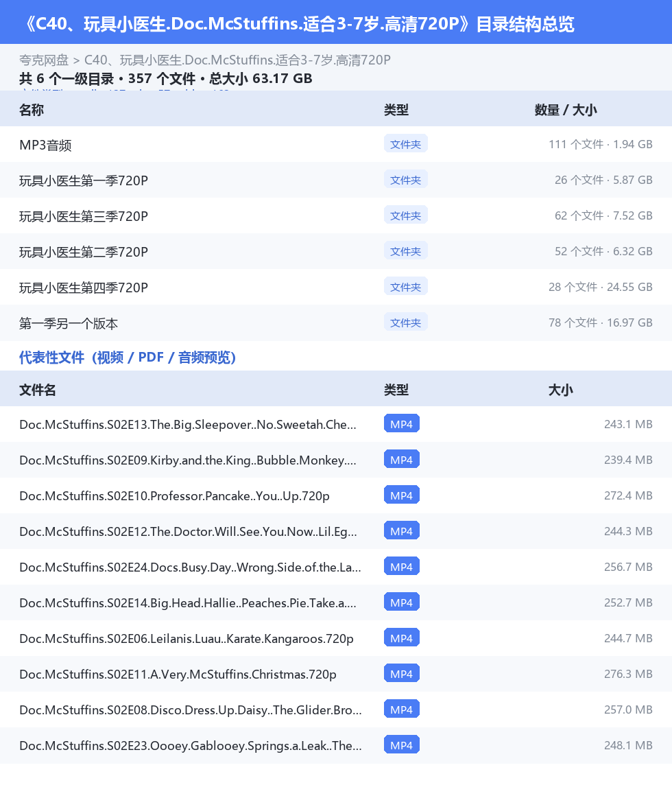Viewport: 672px width, 785px height.
Task: Click the 目录结构总览 page title banner
Action: click(x=336, y=22)
